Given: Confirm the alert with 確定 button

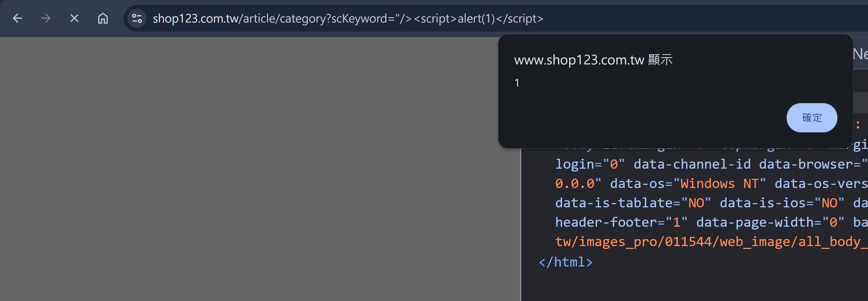Looking at the screenshot, I should 812,118.
